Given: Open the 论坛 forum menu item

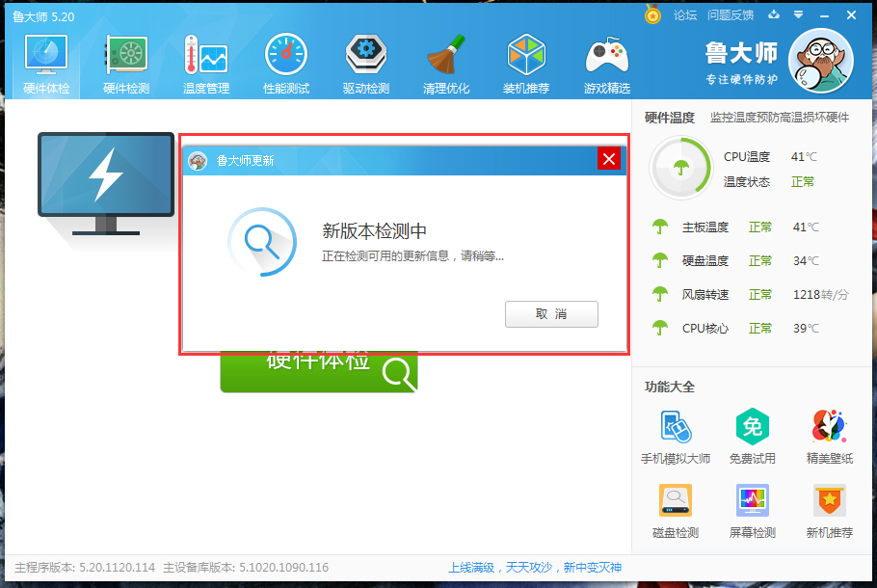Looking at the screenshot, I should (x=686, y=15).
